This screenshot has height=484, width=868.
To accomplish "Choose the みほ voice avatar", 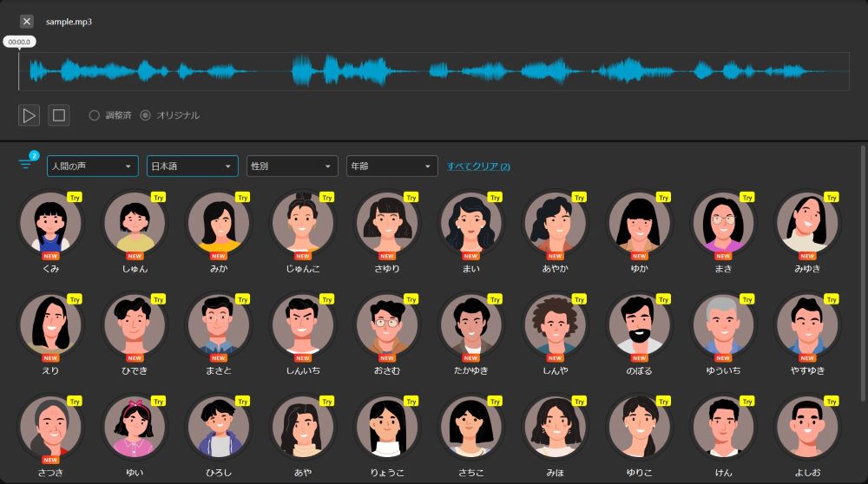I will pyautogui.click(x=556, y=426).
